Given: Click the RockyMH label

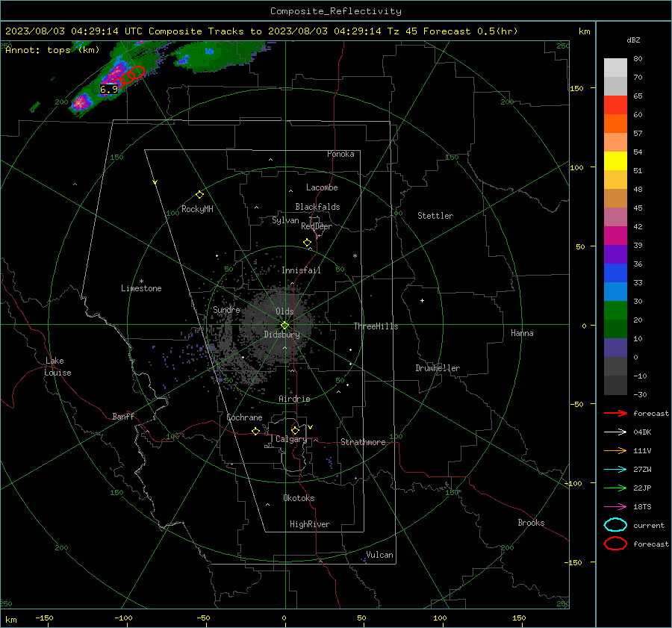Looking at the screenshot, I should point(197,209).
